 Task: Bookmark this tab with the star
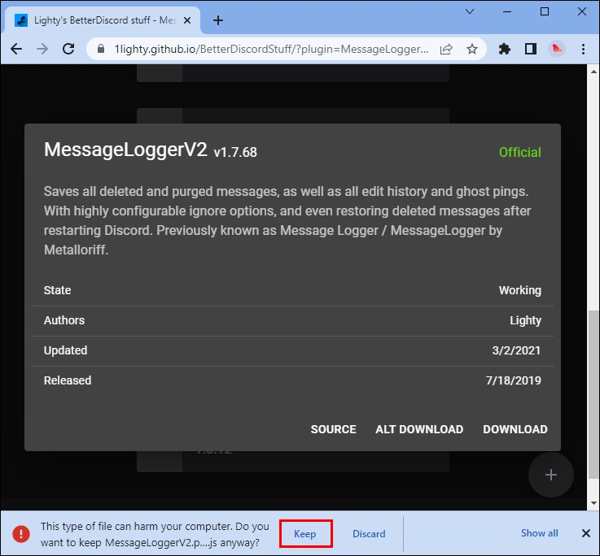[x=472, y=49]
